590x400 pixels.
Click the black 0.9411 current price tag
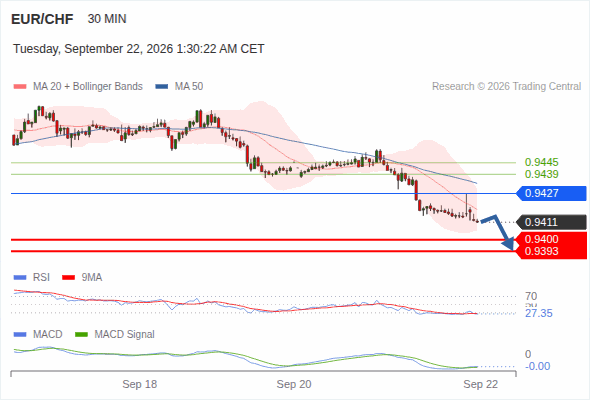tap(551, 222)
